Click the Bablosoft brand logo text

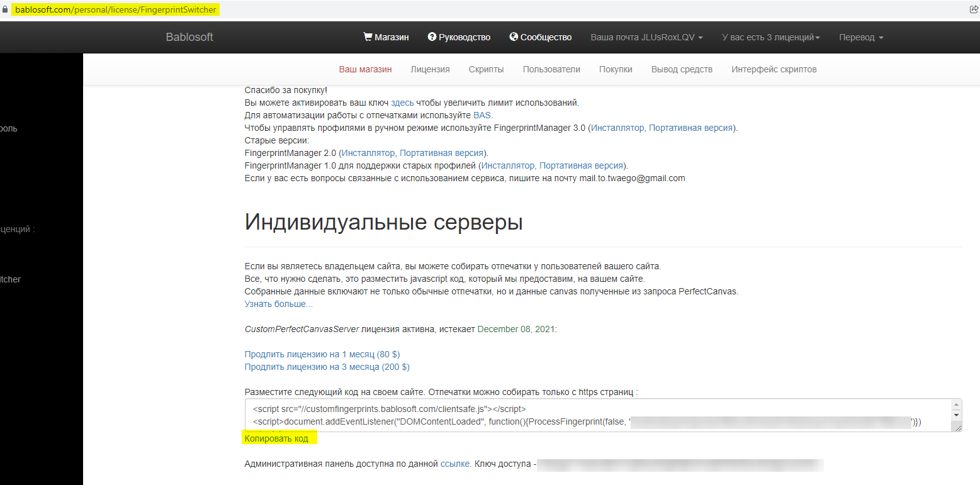(189, 37)
